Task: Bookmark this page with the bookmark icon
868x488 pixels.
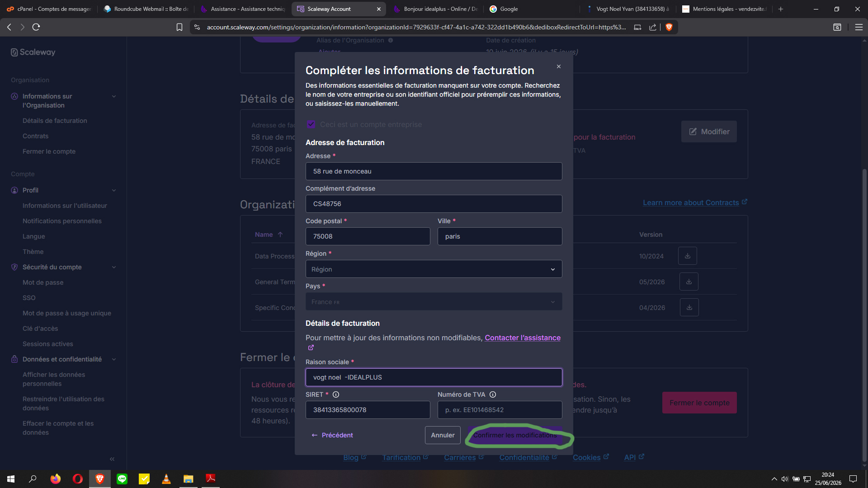Action: coord(179,27)
